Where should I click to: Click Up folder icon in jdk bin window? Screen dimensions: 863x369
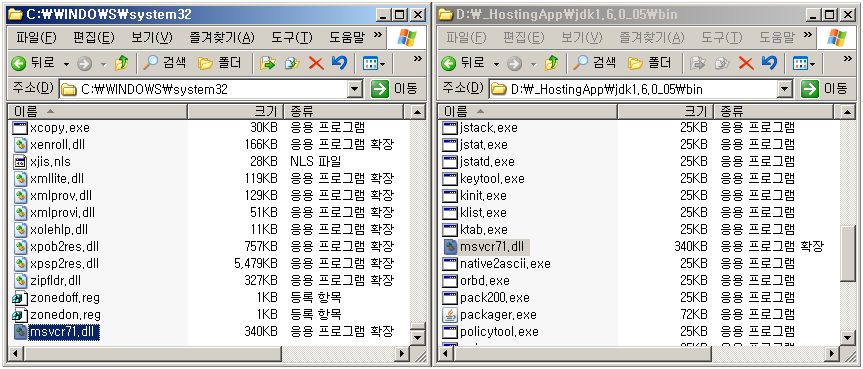tap(551, 64)
